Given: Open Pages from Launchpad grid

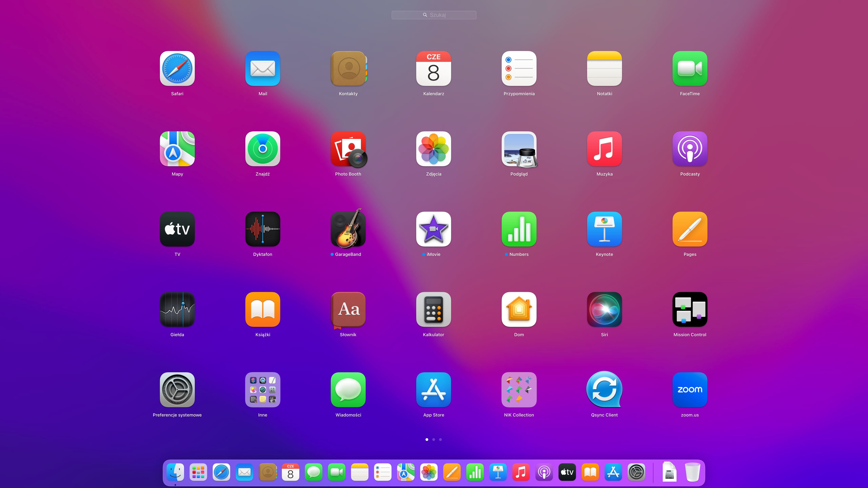Looking at the screenshot, I should [x=690, y=229].
